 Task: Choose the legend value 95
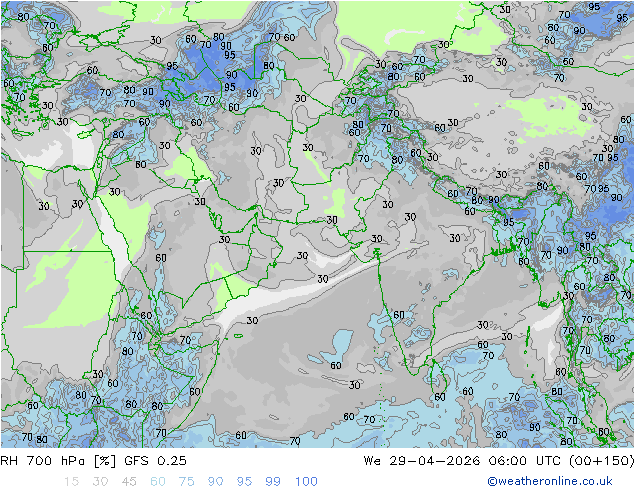point(244,481)
